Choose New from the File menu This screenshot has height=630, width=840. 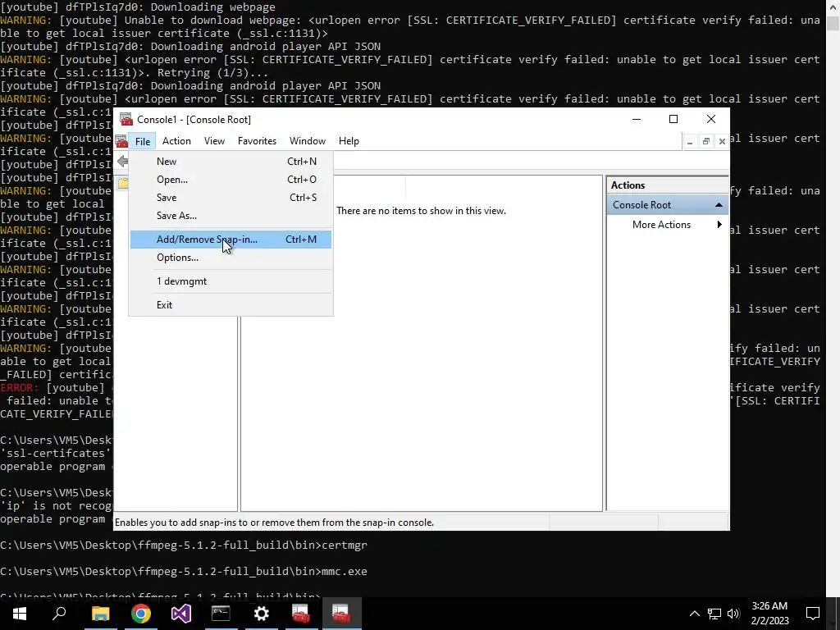(x=231, y=162)
